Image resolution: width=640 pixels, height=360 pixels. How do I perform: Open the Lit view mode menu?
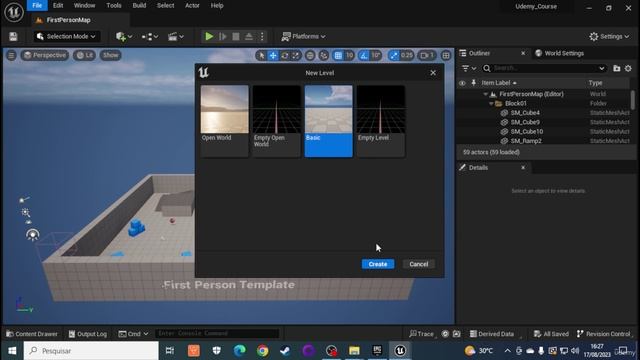click(84, 56)
